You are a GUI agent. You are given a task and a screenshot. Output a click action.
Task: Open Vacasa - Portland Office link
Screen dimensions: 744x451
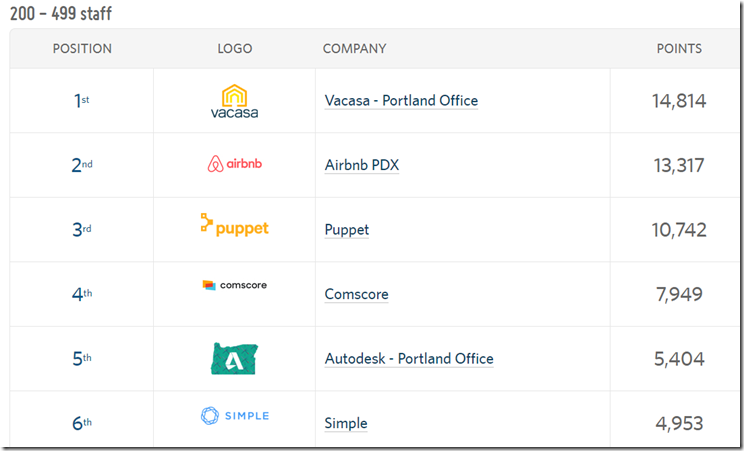tap(401, 101)
